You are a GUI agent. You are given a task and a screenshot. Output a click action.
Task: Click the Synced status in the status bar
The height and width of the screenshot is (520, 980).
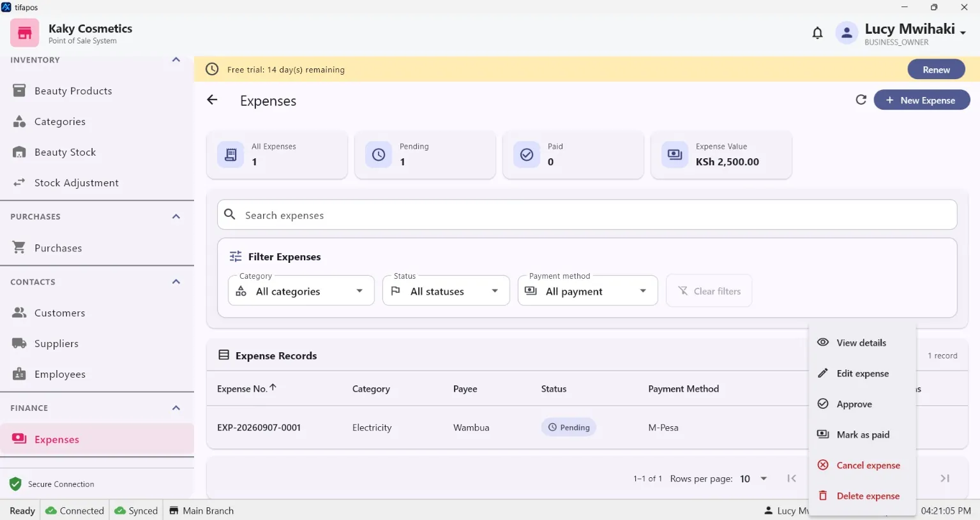click(136, 510)
